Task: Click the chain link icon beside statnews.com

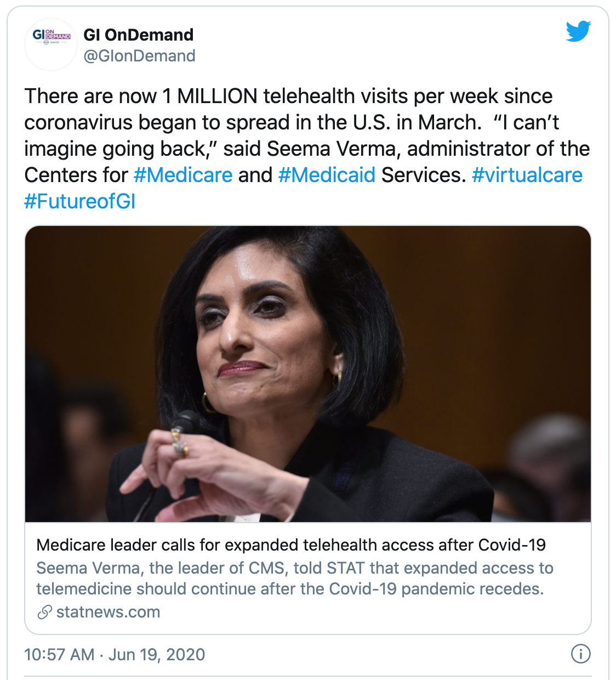Action: tap(45, 612)
